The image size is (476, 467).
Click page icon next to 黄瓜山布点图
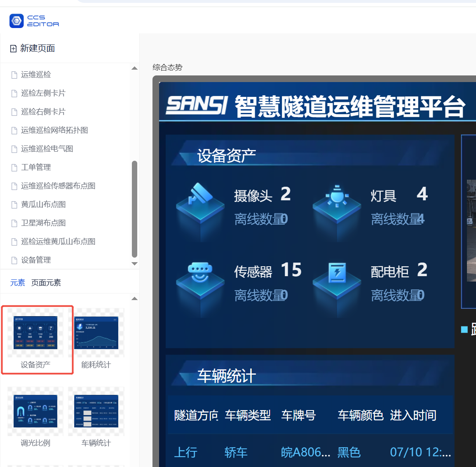point(14,205)
